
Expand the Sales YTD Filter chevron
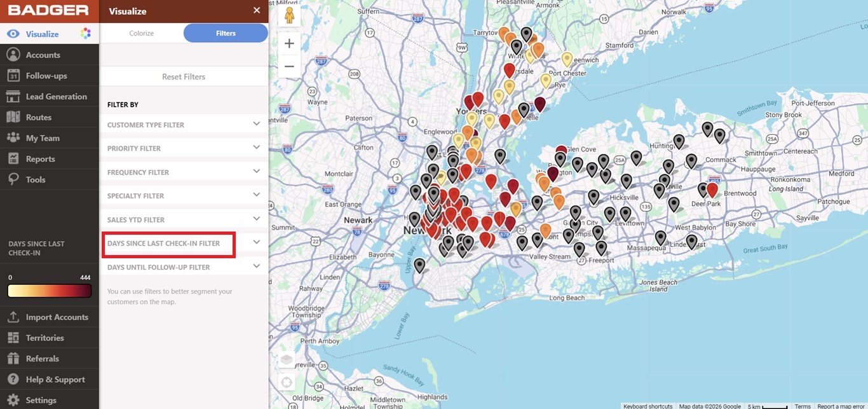click(x=257, y=219)
